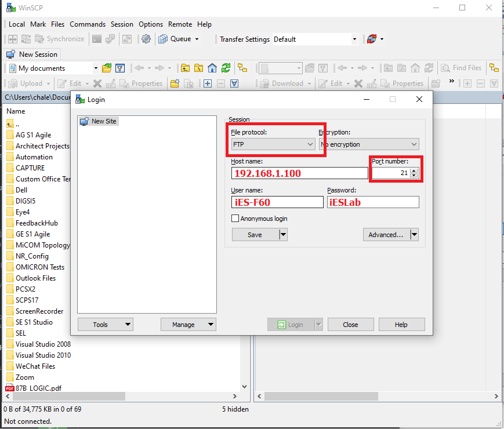This screenshot has width=504, height=429.
Task: Click the local Filter files icon
Action: 120,68
